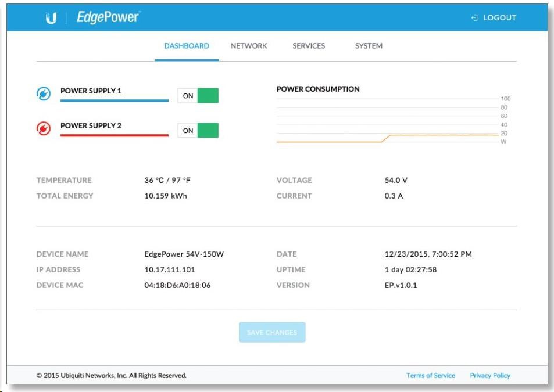Click the Logout link
Viewport: 554px width, 392px height.
[x=499, y=18]
